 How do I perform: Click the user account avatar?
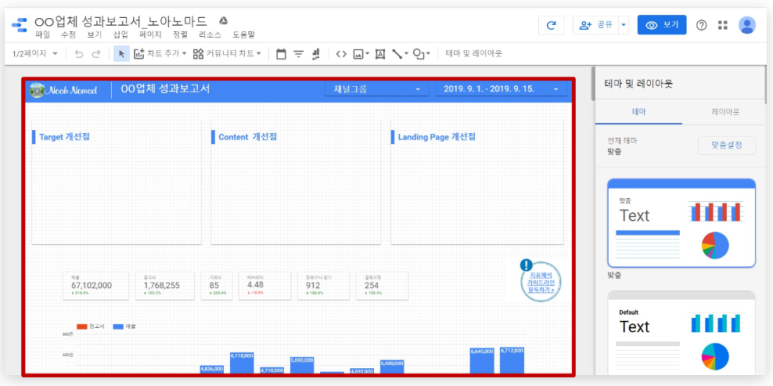747,25
